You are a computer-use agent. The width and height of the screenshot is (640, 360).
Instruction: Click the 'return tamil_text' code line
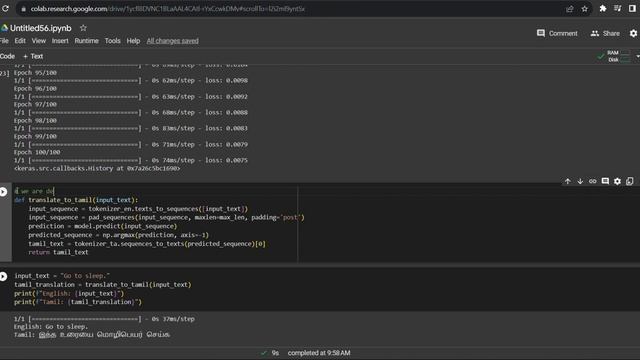coord(58,252)
